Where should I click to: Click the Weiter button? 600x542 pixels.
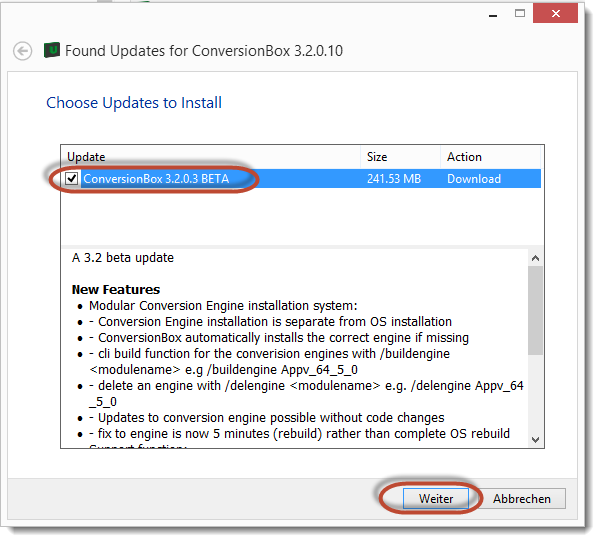tap(436, 498)
